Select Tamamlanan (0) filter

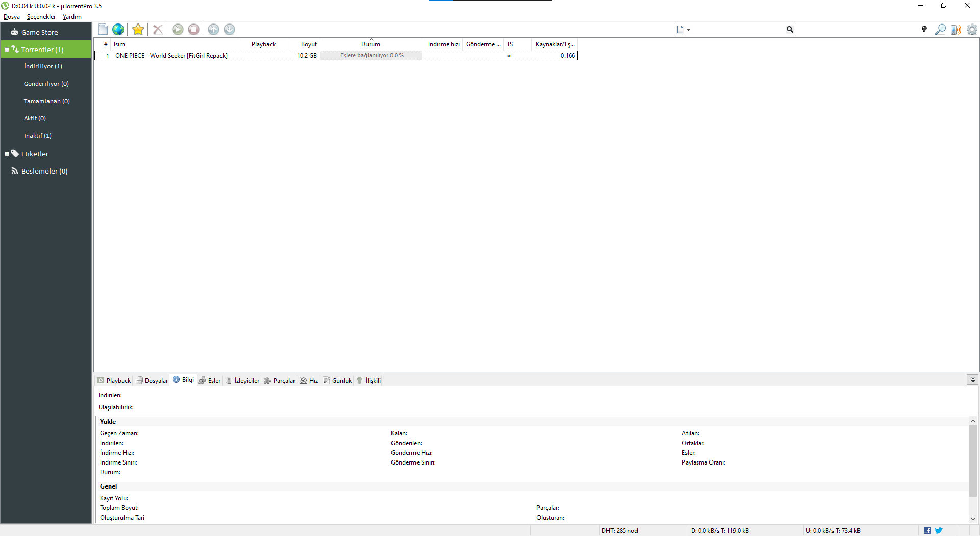[46, 101]
